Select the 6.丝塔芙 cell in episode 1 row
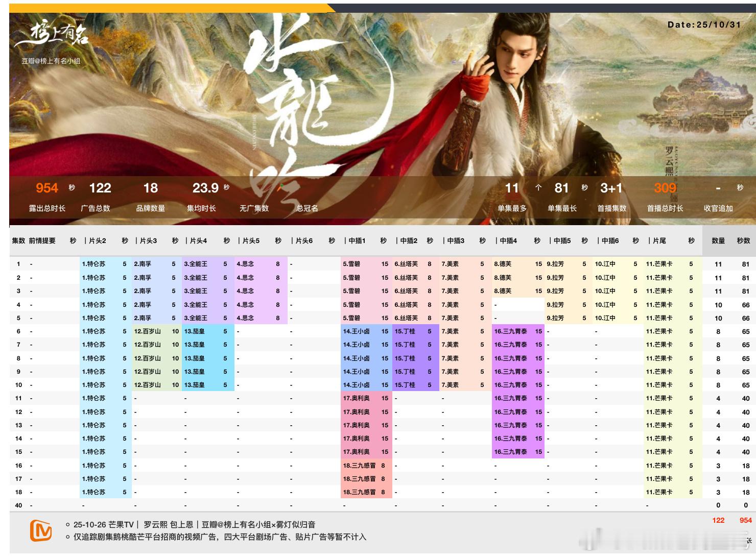 tap(406, 264)
